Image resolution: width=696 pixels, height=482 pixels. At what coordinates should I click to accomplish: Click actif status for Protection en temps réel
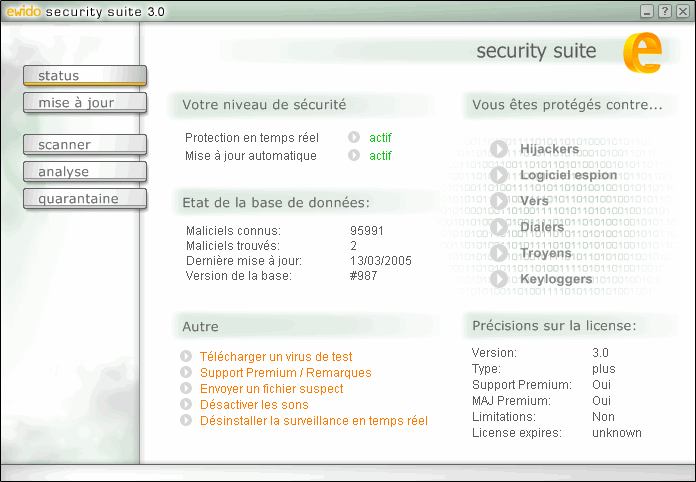pos(380,138)
